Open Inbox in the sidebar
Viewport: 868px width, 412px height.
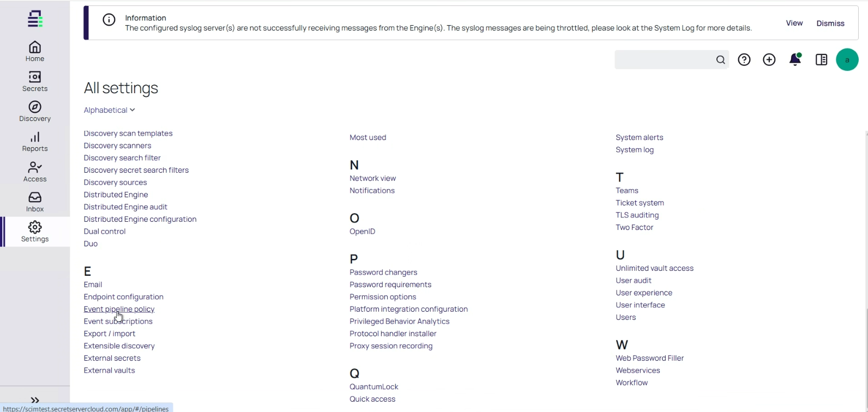(x=35, y=202)
